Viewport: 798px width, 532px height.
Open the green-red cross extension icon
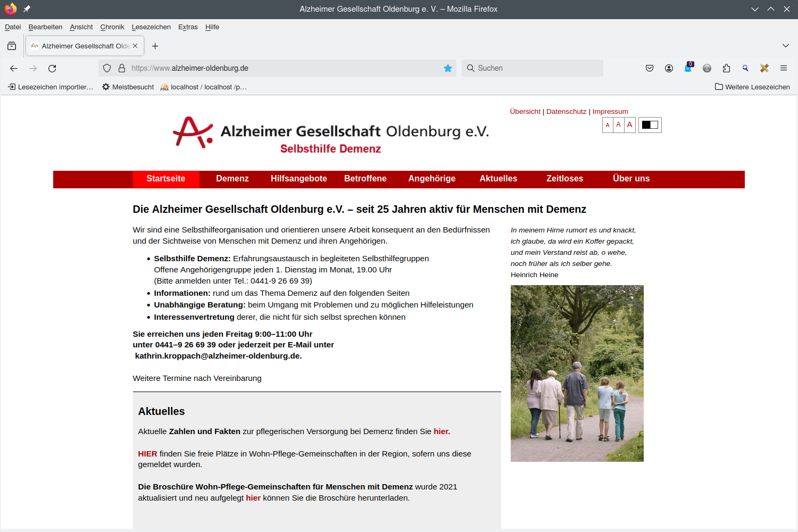tap(764, 68)
